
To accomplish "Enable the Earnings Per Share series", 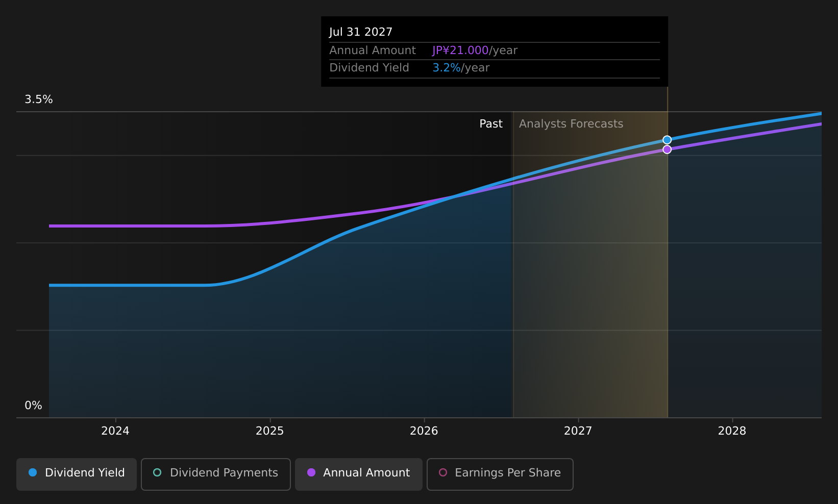I will tap(500, 474).
